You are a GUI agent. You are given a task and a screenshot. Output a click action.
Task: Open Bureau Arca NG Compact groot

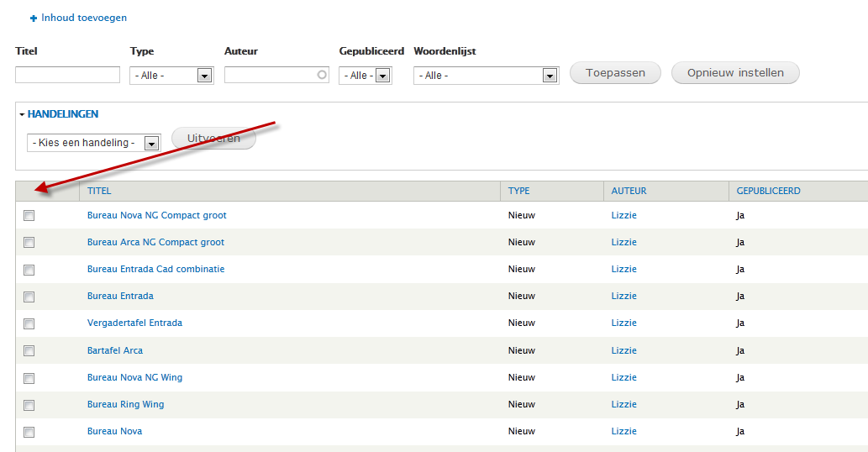[x=155, y=242]
